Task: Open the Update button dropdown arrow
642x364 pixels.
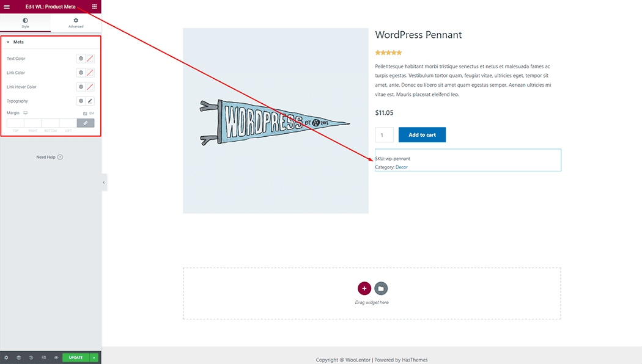Action: pos(94,357)
